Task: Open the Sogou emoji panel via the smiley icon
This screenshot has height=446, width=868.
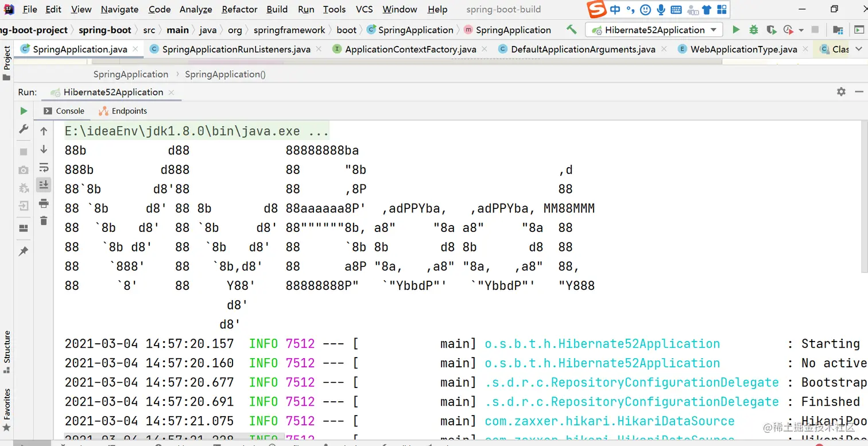Action: (645, 10)
